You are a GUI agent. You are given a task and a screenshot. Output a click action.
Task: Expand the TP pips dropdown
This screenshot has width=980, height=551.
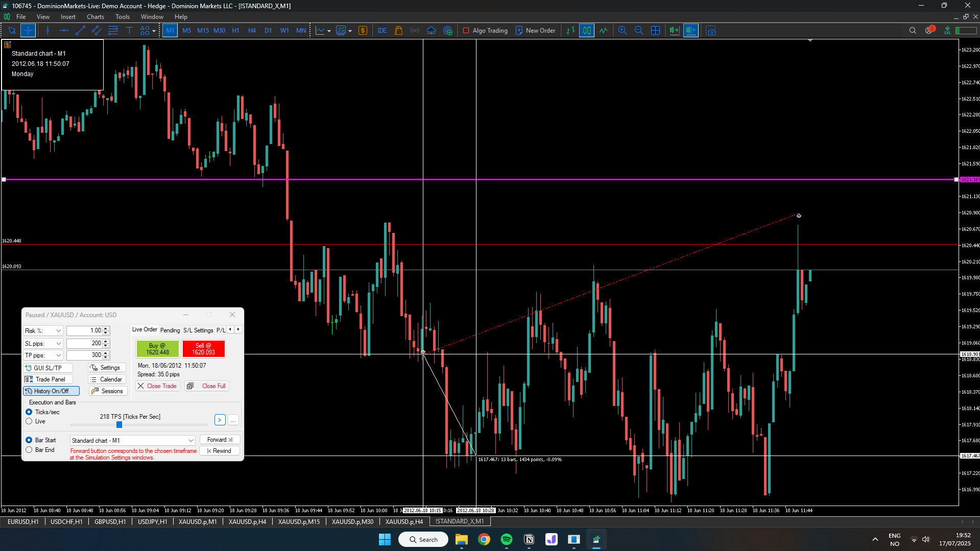point(43,355)
